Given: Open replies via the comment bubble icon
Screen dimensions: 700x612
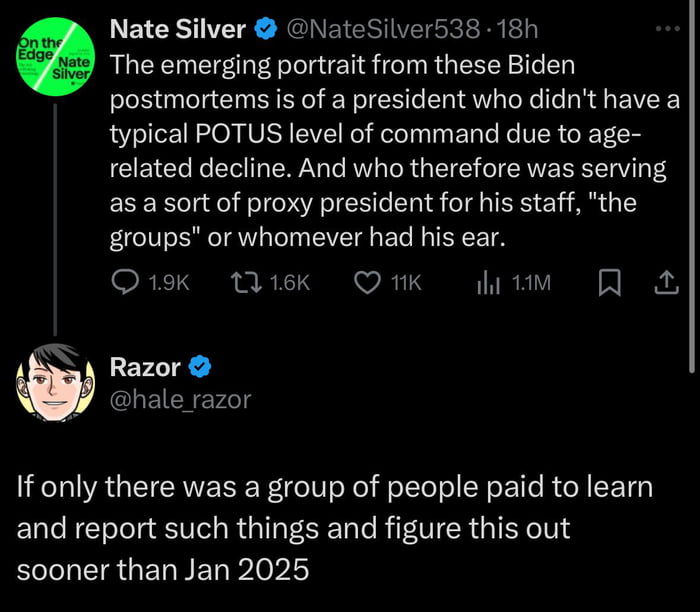Looking at the screenshot, I should pos(124,284).
